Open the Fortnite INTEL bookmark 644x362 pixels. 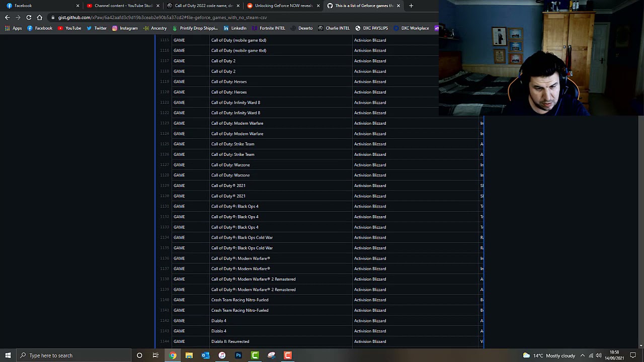click(x=269, y=28)
